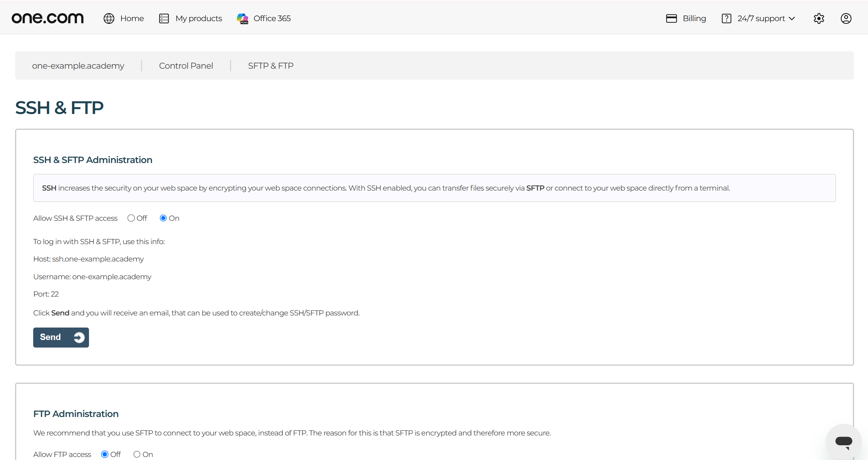Screen dimensions: 868x460
Task: Click the support question mark icon
Action: [727, 18]
